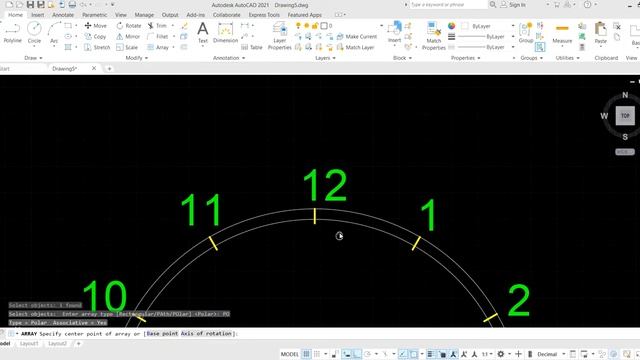Click the Fillet tool
Image resolution: width=640 pixels, height=360 pixels.
(158, 36)
